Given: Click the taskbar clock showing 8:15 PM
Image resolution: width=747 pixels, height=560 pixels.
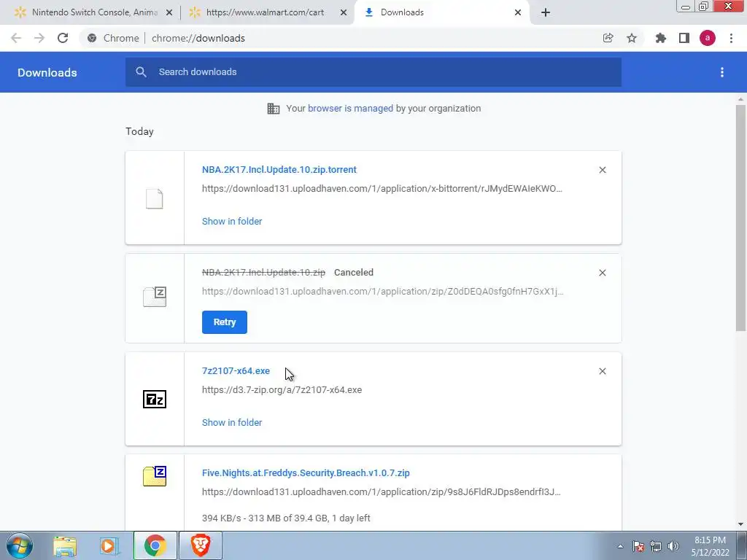Looking at the screenshot, I should click(711, 546).
